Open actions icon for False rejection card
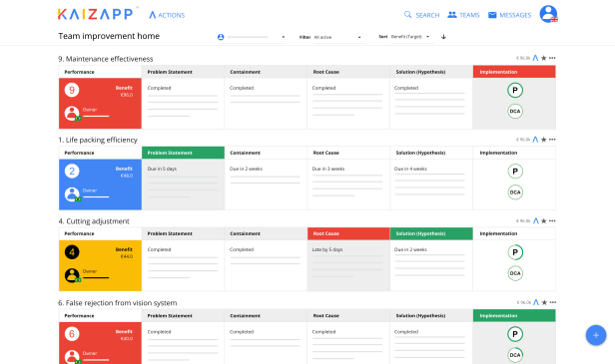 tap(536, 302)
